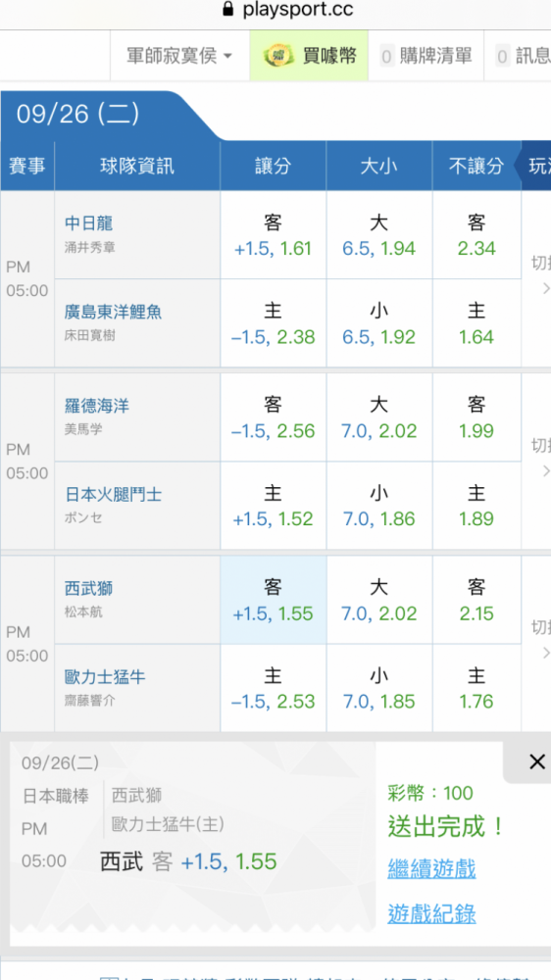Expand the 羅德海洋 game's switch arrow
The height and width of the screenshot is (980, 551).
click(547, 472)
